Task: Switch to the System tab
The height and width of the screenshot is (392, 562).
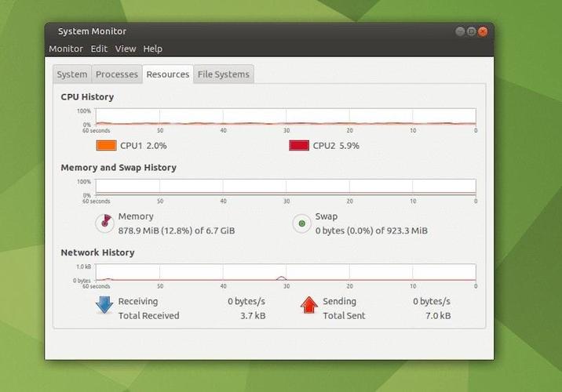Action: point(72,74)
